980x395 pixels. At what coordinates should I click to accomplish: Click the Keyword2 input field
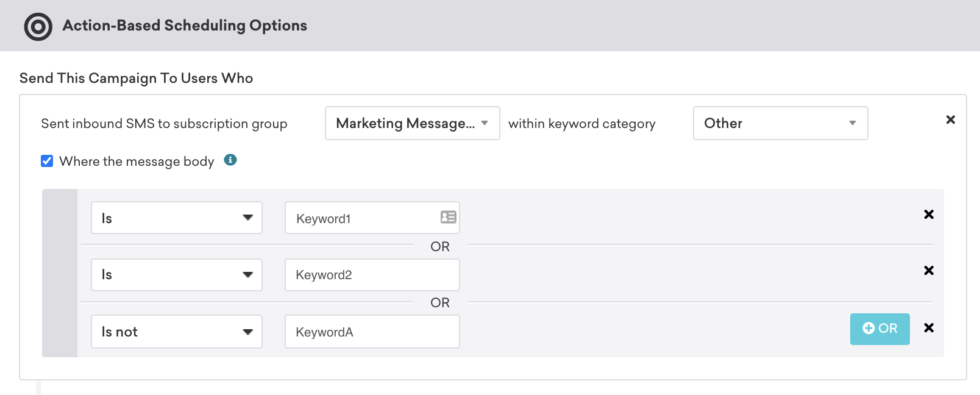tap(372, 275)
